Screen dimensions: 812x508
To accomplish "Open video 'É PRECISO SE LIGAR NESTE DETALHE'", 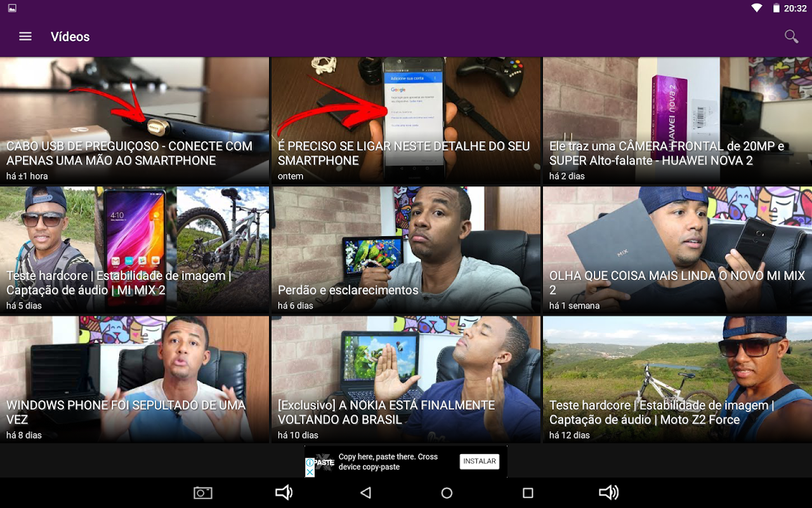I will coord(406,121).
